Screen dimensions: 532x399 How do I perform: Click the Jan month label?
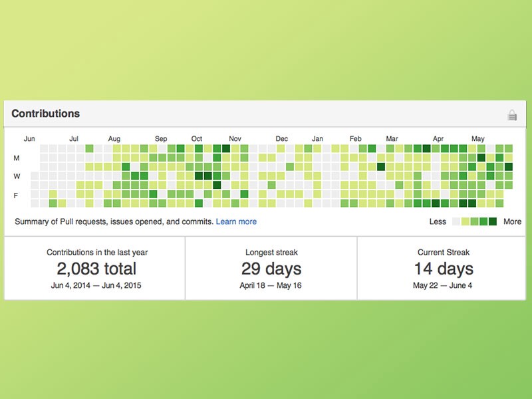[318, 139]
